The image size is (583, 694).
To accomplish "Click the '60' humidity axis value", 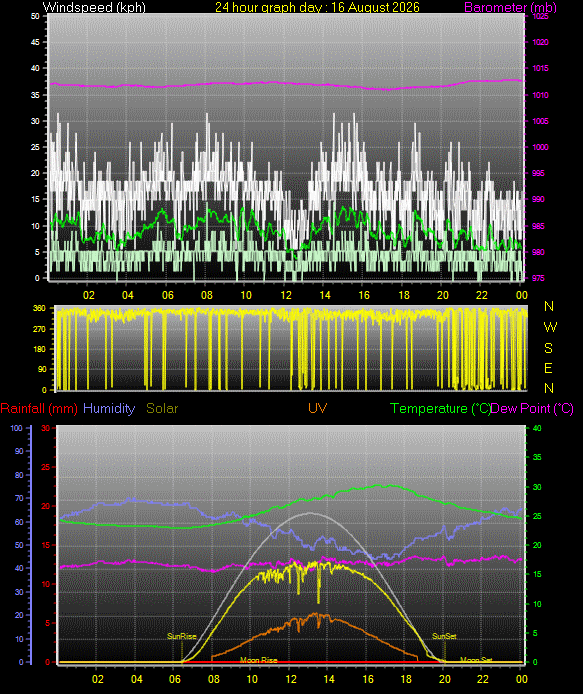I will click(x=19, y=522).
